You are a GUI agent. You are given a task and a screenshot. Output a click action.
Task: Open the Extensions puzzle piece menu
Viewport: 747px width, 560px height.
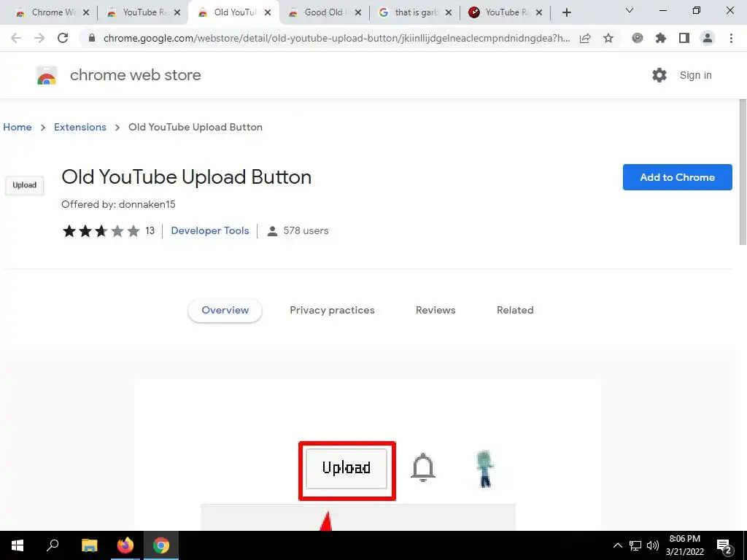(x=661, y=38)
